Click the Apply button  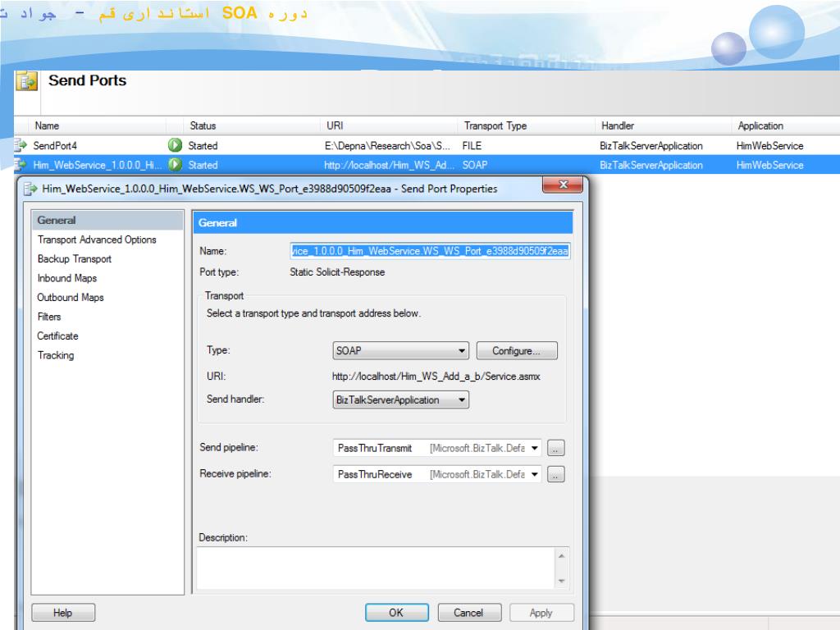click(x=541, y=613)
